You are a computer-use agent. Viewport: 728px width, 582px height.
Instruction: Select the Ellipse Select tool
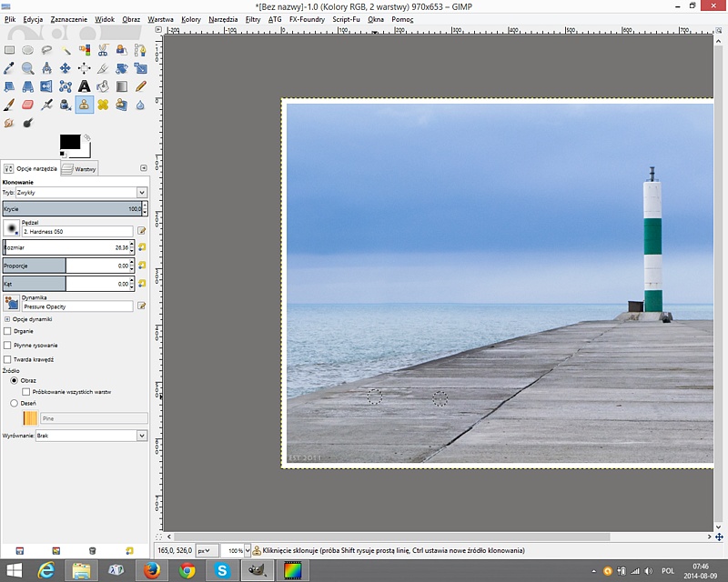point(28,50)
